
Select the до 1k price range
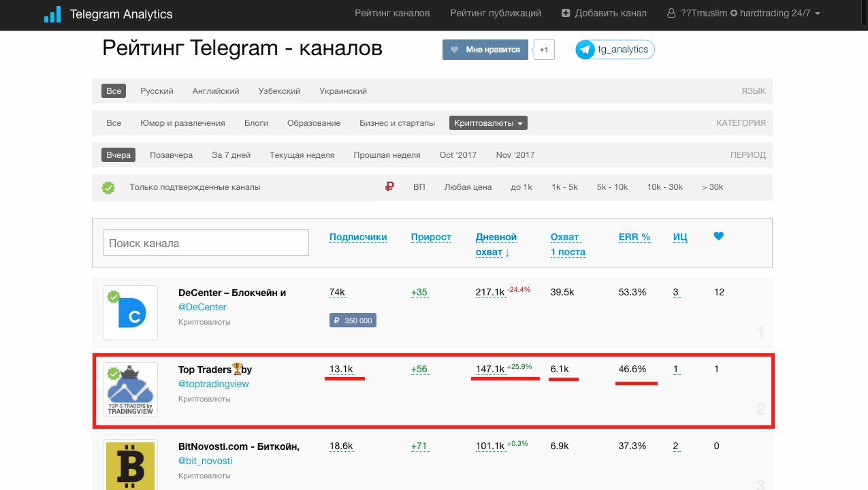pos(521,187)
